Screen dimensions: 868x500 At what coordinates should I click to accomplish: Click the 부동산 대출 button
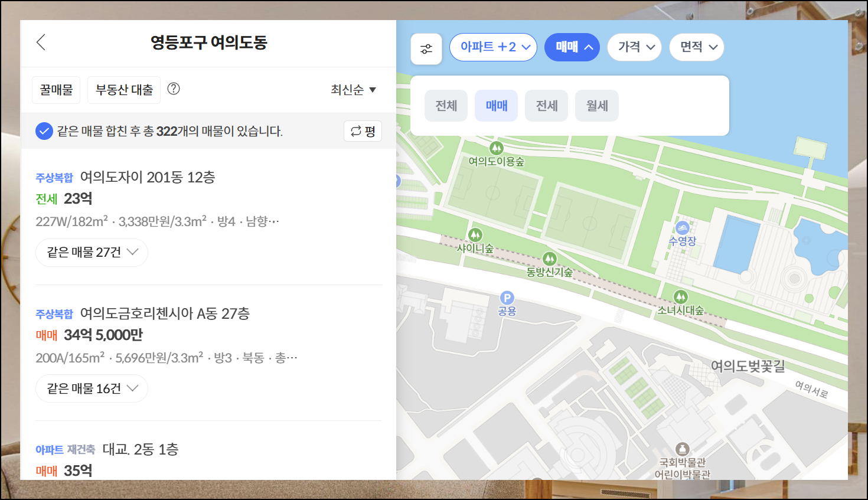[x=124, y=90]
